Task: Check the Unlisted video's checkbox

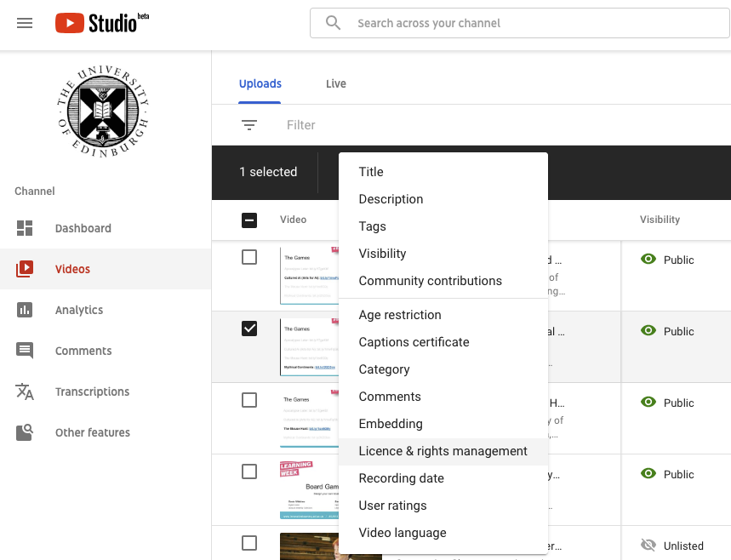Action: (249, 543)
